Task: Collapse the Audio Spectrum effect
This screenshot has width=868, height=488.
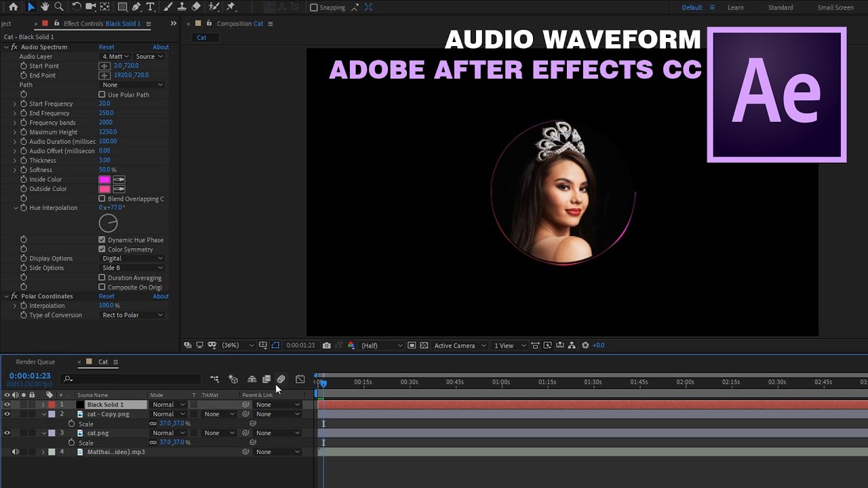Action: point(6,47)
